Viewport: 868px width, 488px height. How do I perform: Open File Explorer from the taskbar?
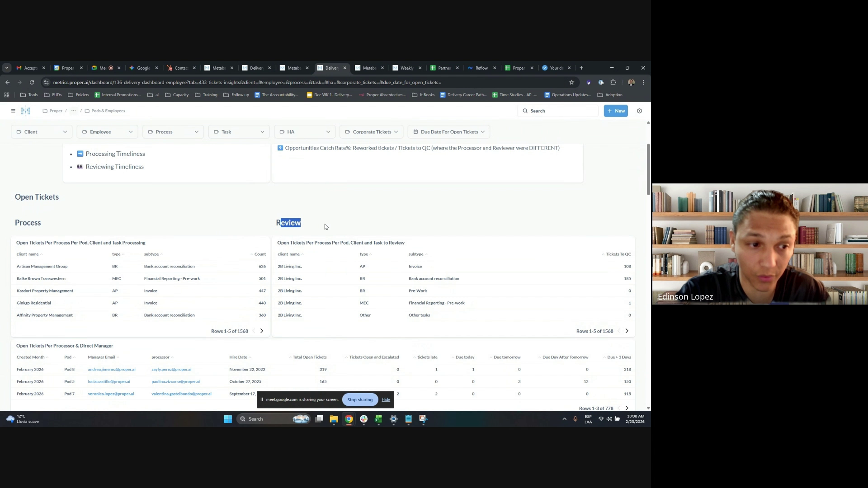click(x=334, y=419)
